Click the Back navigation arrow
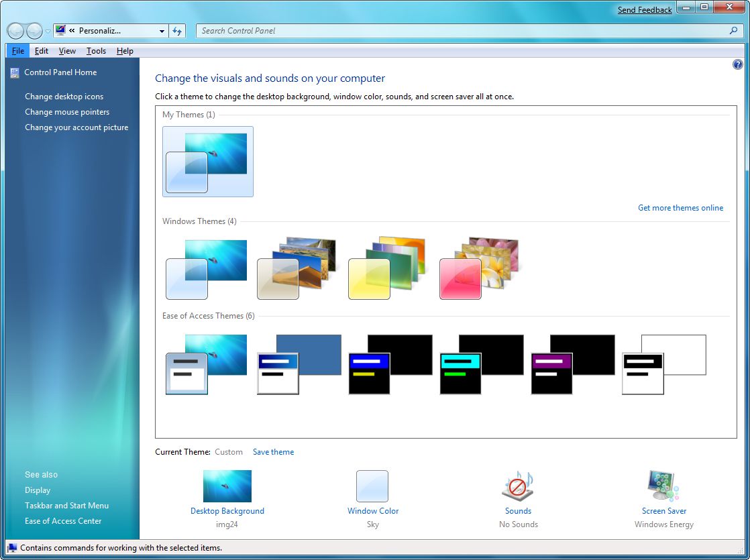 [x=15, y=31]
